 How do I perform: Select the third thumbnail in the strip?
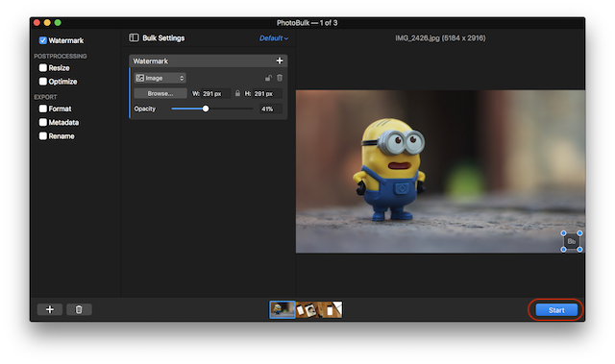click(331, 309)
